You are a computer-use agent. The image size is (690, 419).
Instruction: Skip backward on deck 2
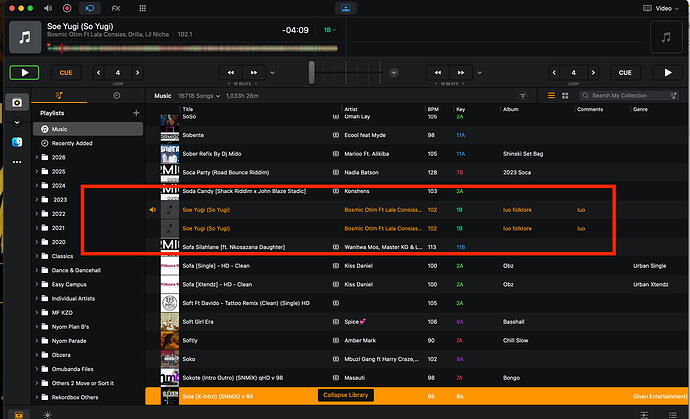(x=437, y=73)
